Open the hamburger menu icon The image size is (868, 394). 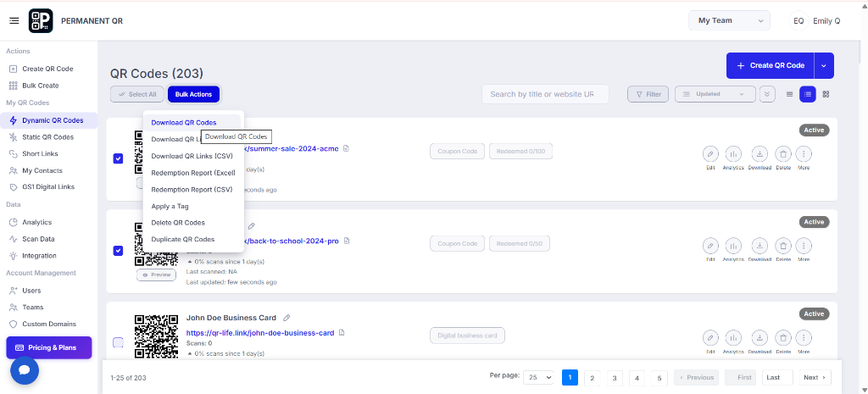click(14, 21)
